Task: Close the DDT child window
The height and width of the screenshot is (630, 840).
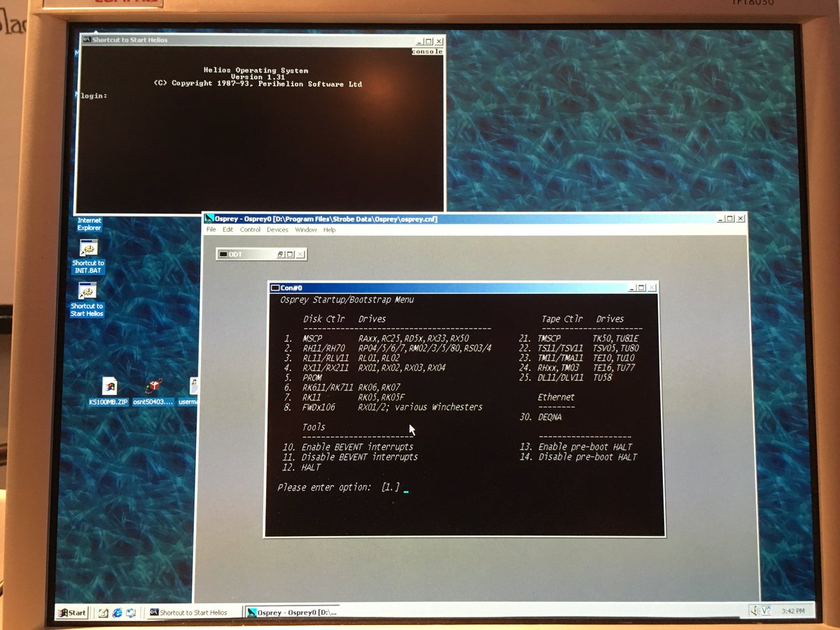Action: [301, 254]
